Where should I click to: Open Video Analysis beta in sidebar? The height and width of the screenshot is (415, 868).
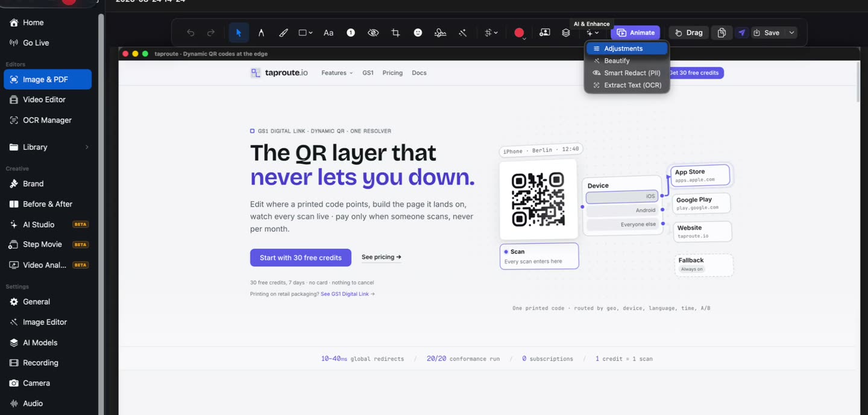click(48, 265)
